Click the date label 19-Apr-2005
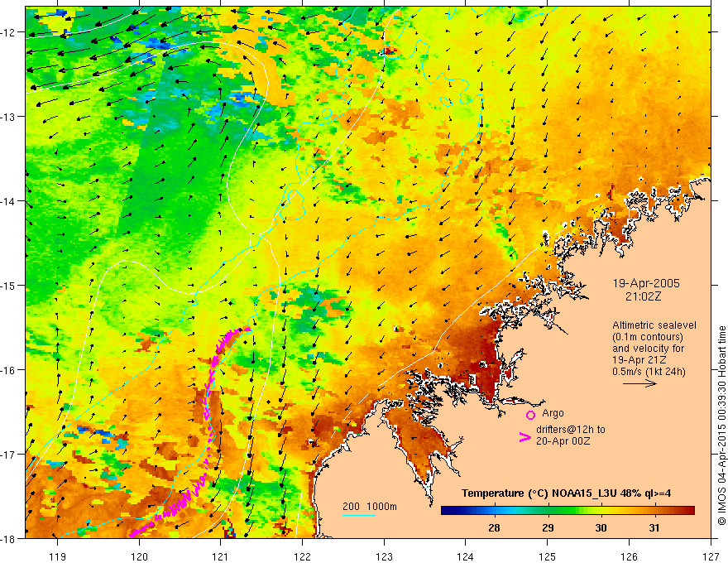 646,283
